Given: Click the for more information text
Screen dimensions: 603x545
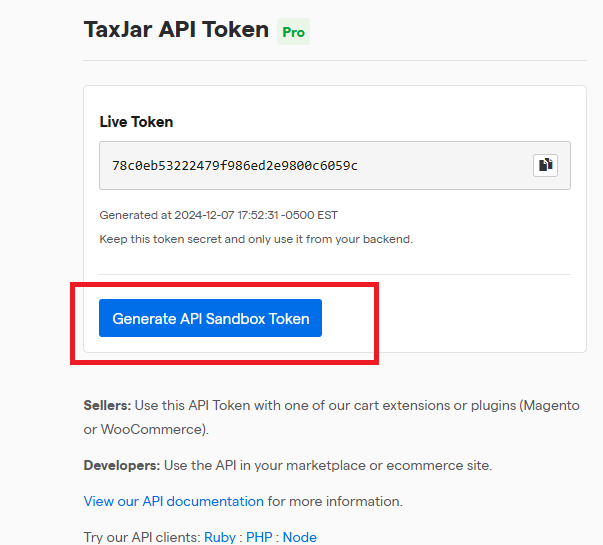Looking at the screenshot, I should click(x=335, y=501).
